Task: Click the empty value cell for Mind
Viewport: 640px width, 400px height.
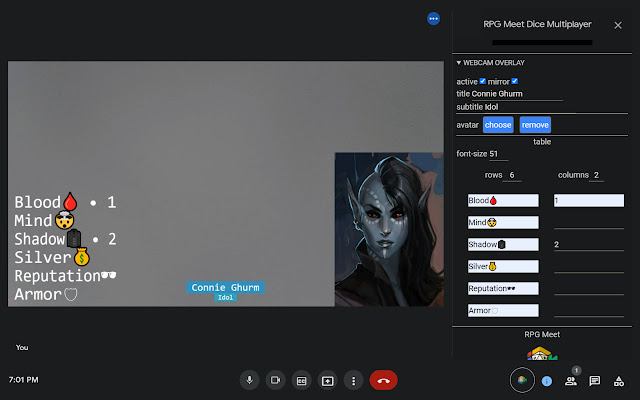Action: (x=589, y=222)
